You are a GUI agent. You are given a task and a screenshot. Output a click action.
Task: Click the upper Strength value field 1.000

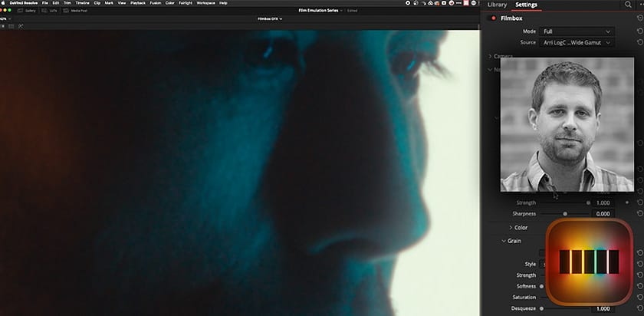[603, 203]
